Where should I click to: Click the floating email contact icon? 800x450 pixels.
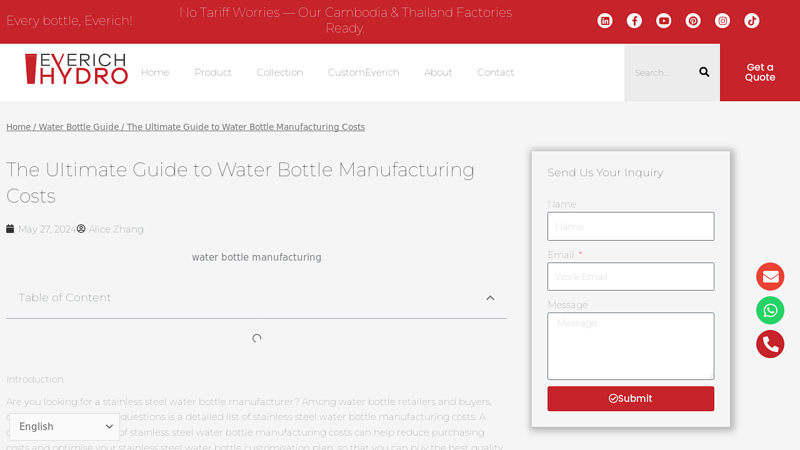[x=770, y=277]
